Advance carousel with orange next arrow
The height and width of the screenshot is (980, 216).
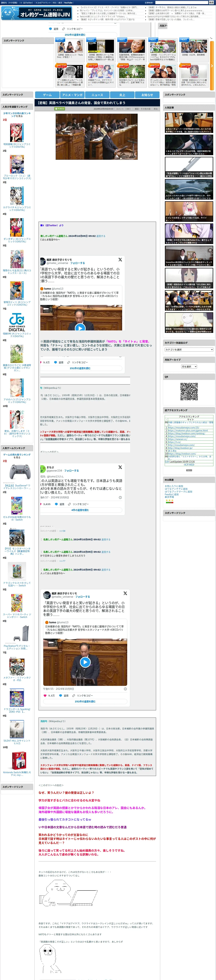(212, 65)
